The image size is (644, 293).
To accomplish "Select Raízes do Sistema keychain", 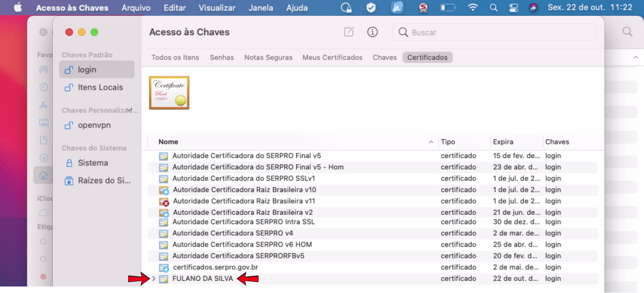I will (97, 180).
